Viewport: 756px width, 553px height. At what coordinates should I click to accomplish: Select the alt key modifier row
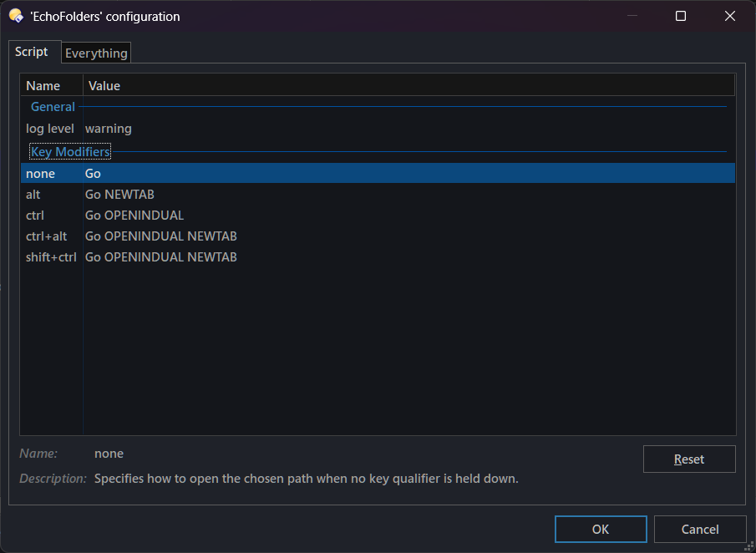33,195
